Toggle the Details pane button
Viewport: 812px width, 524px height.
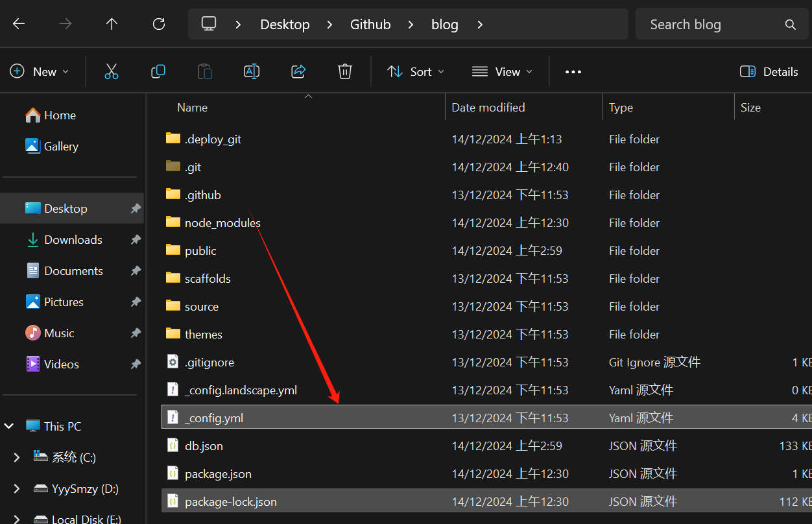(769, 71)
